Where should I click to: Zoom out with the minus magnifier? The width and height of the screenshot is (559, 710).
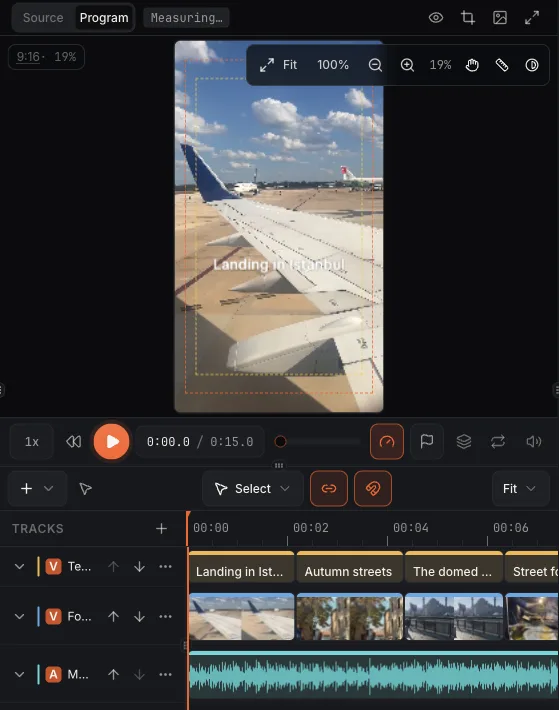375,65
